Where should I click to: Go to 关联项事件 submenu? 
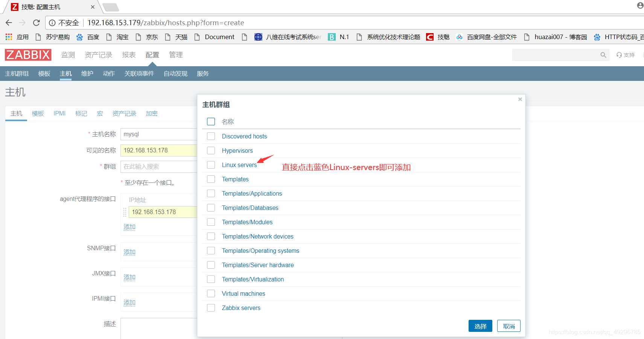click(139, 74)
